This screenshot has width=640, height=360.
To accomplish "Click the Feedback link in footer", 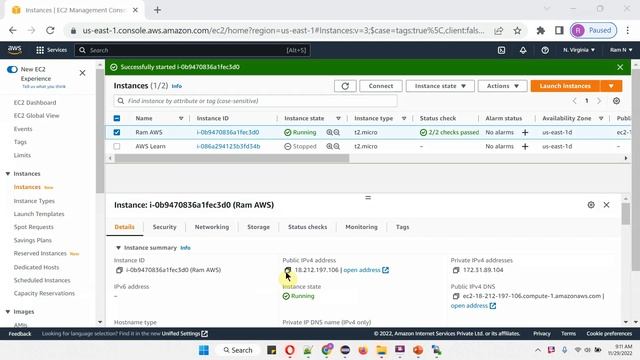I will pos(20,334).
